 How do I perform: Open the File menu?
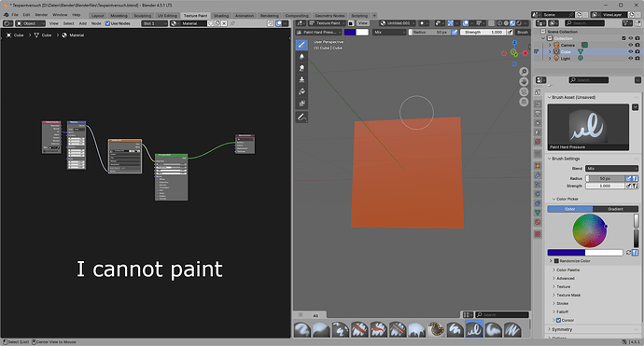coord(15,15)
